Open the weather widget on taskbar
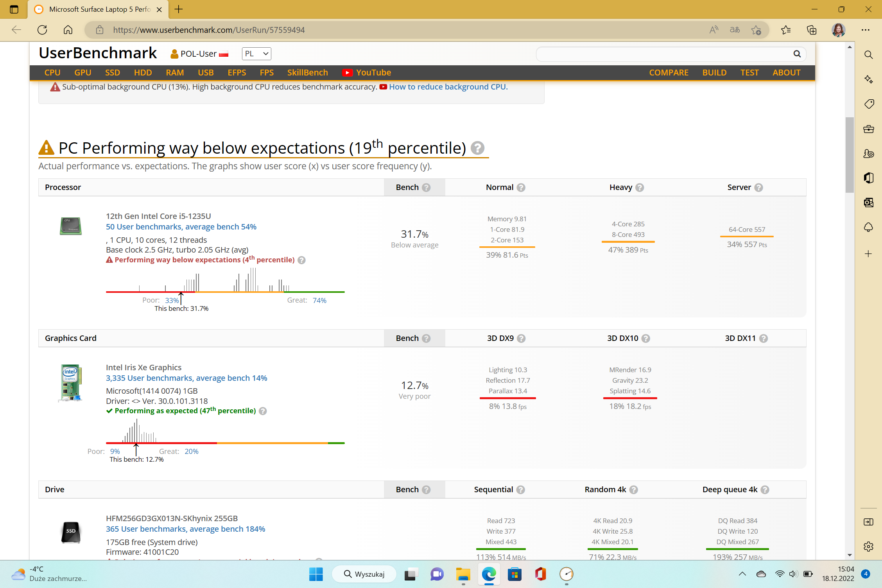 point(49,574)
